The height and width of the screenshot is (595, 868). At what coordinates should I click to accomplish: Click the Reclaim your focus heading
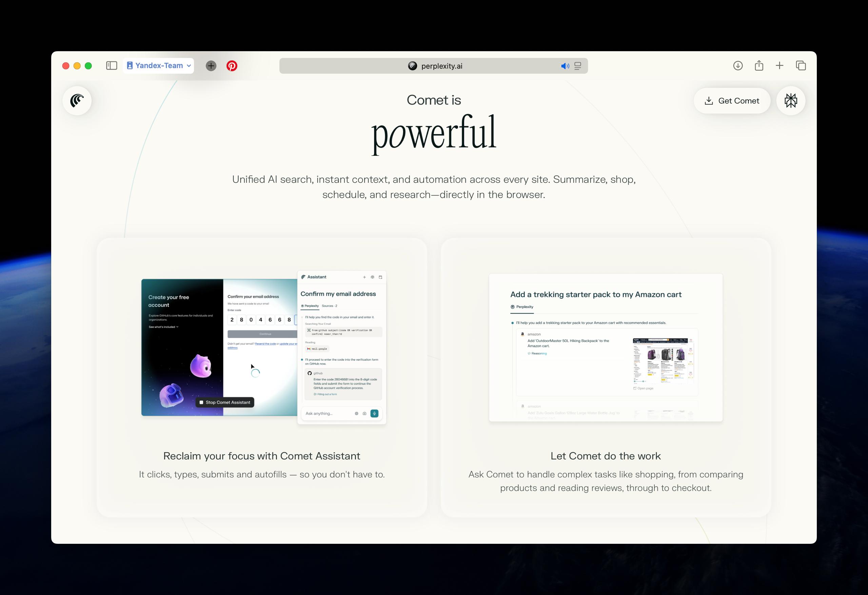tap(261, 456)
